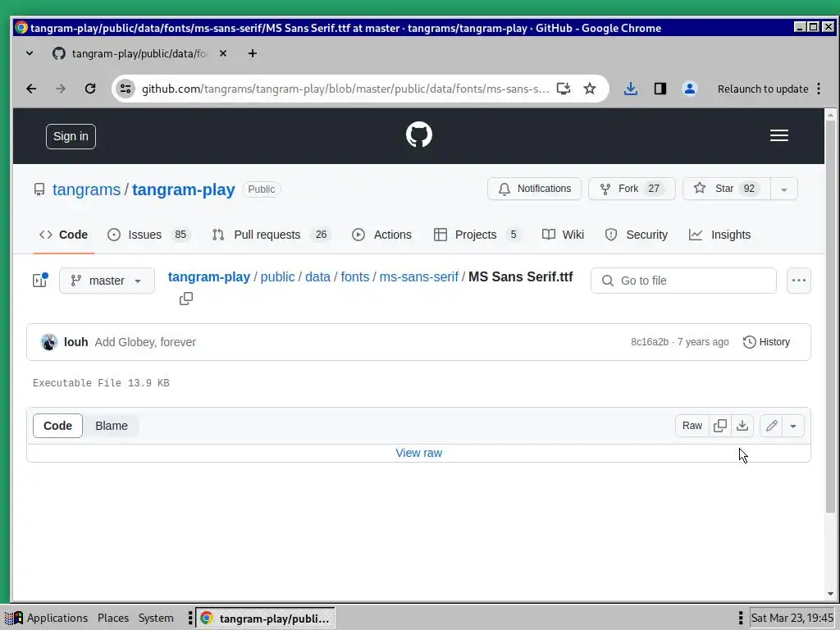
Task: Click the clock showing Sat Mar 23
Action: (x=792, y=618)
